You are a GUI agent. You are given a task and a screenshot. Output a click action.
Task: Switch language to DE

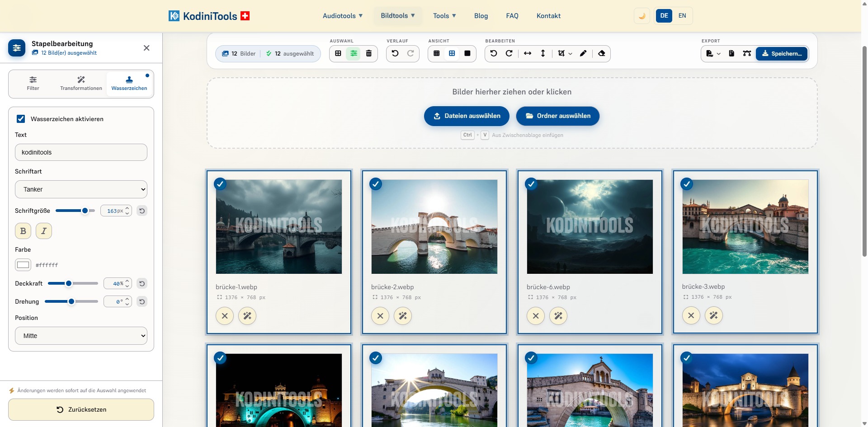[664, 16]
